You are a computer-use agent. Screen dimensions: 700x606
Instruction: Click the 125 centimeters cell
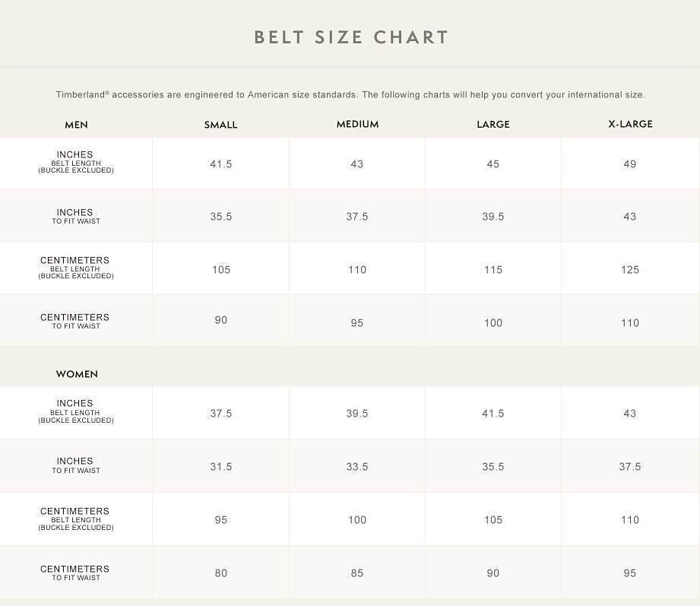630,270
